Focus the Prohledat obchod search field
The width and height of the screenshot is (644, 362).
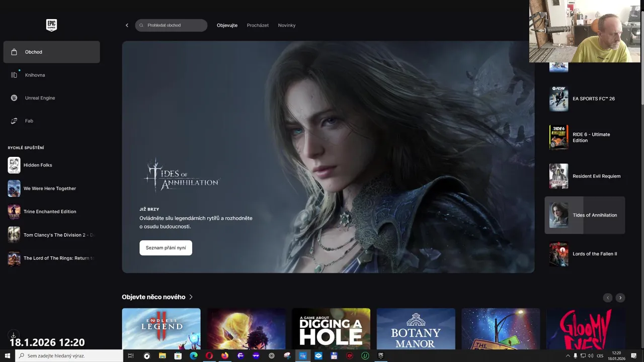pyautogui.click(x=171, y=25)
